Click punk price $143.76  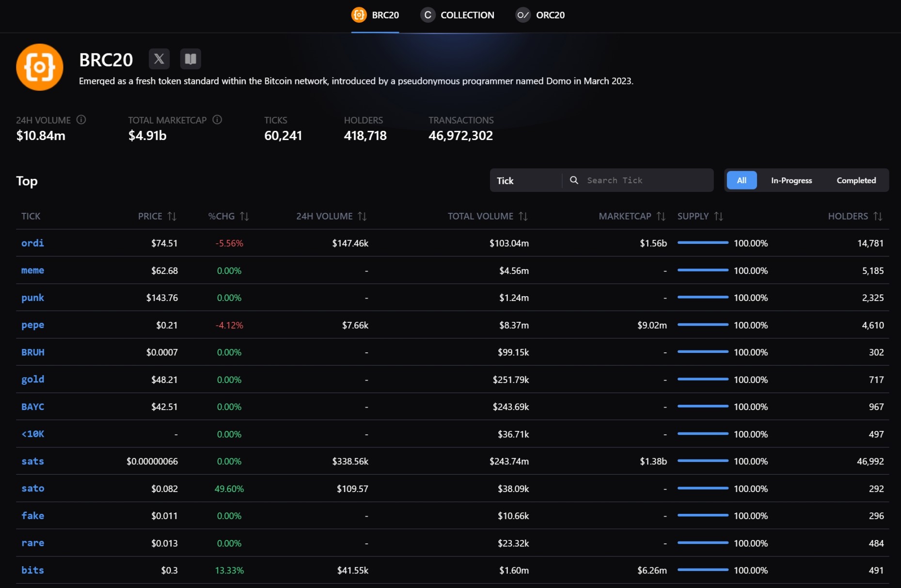(162, 298)
